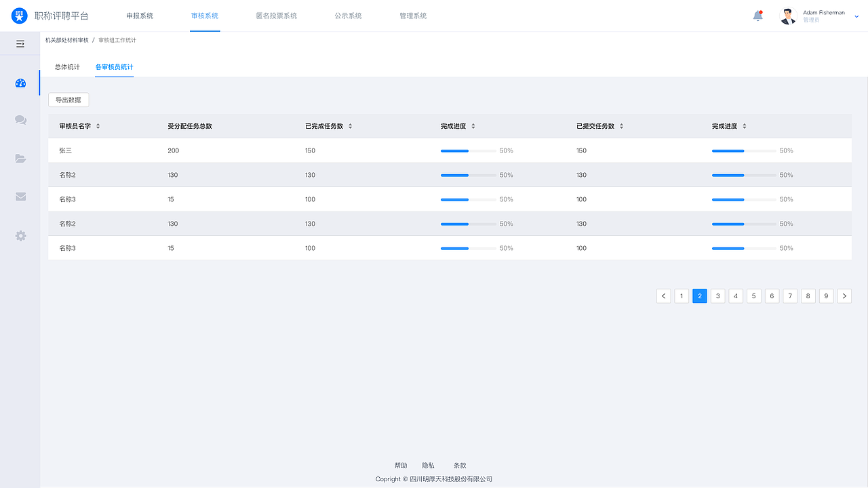This screenshot has width=868, height=488.
Task: Open the settings gear icon in sidebar
Action: [20, 236]
